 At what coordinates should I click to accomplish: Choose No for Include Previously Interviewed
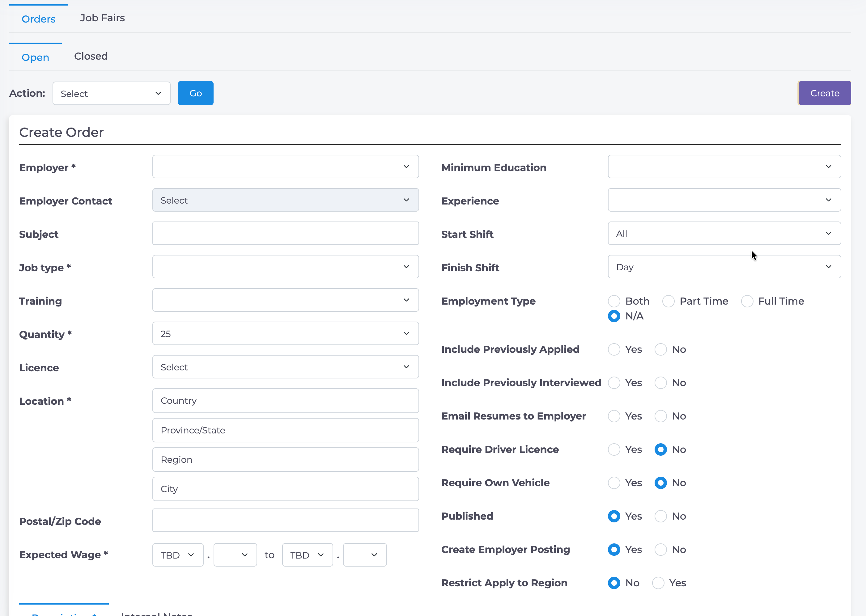[x=661, y=383]
